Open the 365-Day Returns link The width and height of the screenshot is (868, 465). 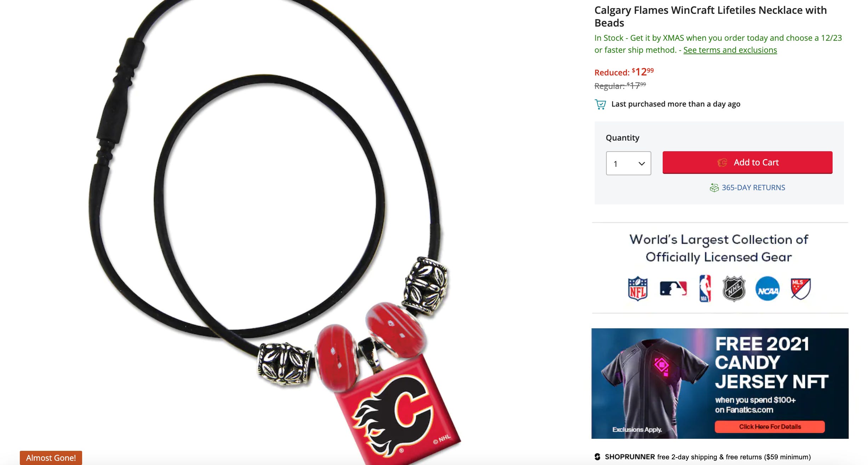753,188
